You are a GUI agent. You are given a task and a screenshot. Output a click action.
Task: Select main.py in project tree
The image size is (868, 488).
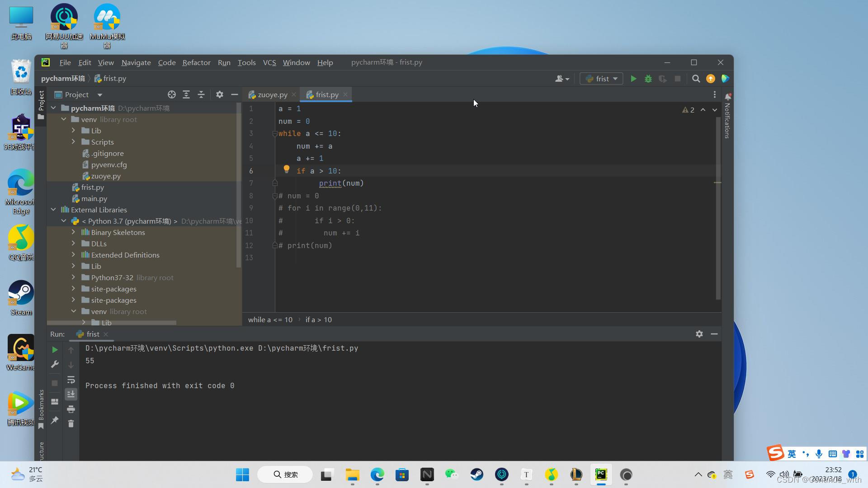(94, 198)
